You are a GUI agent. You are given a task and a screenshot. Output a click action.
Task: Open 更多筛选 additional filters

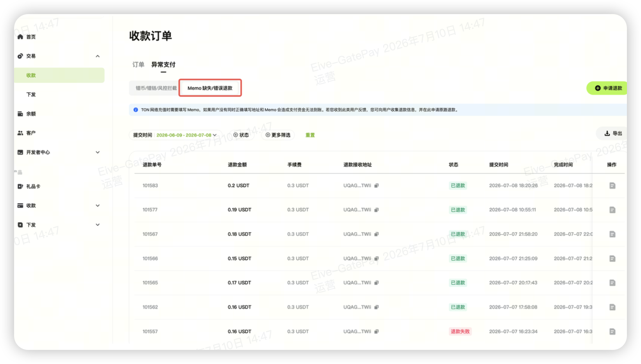pos(278,135)
